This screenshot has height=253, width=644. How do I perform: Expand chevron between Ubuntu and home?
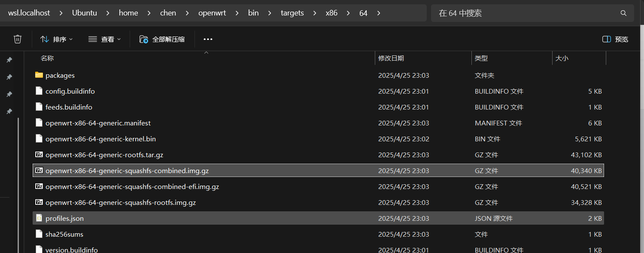pos(108,13)
